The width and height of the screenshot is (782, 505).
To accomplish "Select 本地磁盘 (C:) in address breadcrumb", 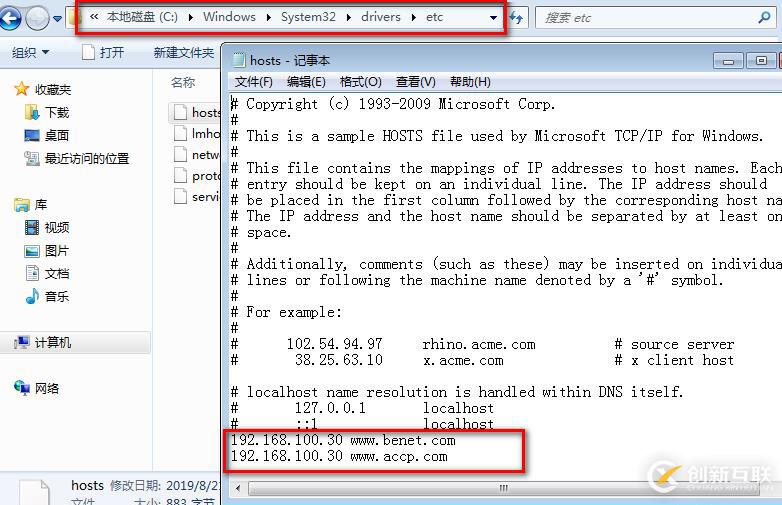I will (x=142, y=17).
